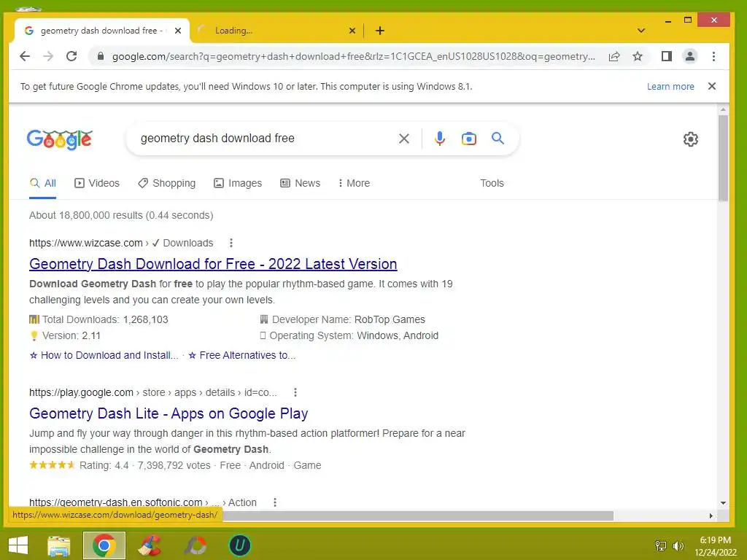Click the address bar URL
747x560 pixels.
(354, 56)
